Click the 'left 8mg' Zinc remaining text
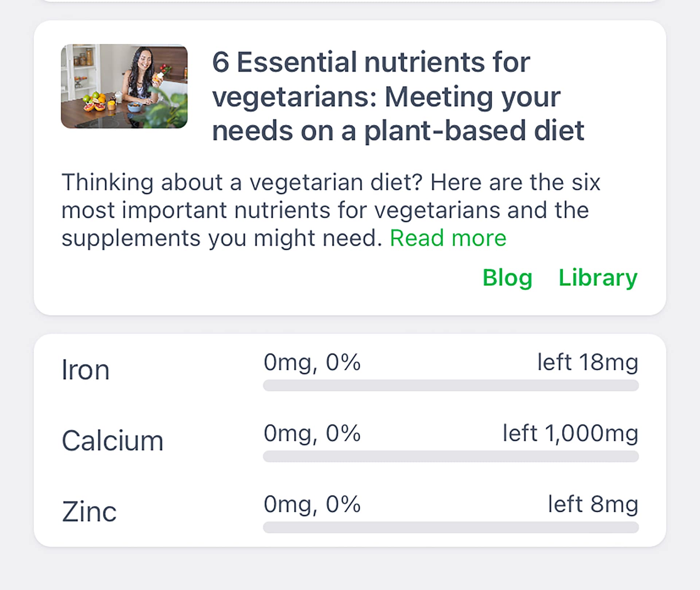This screenshot has width=700, height=590. (x=593, y=504)
